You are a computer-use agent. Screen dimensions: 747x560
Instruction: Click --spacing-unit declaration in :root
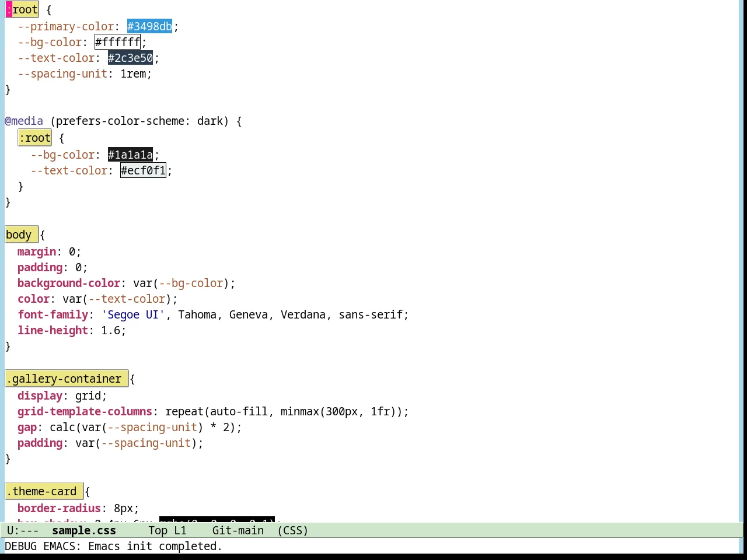tap(85, 73)
